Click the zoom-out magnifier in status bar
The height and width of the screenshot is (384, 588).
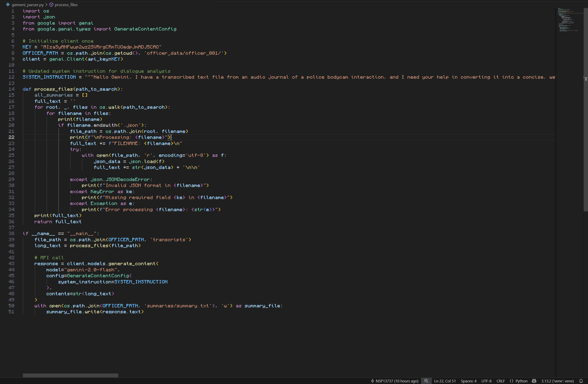(x=426, y=381)
